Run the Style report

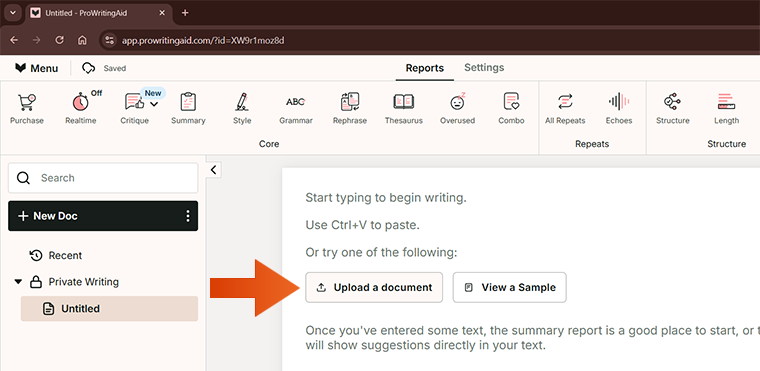tap(242, 109)
